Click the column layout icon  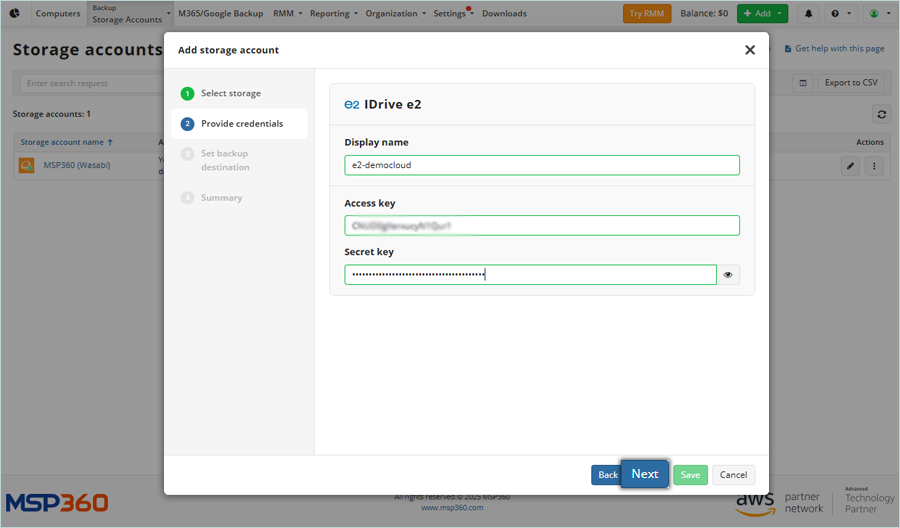click(803, 83)
